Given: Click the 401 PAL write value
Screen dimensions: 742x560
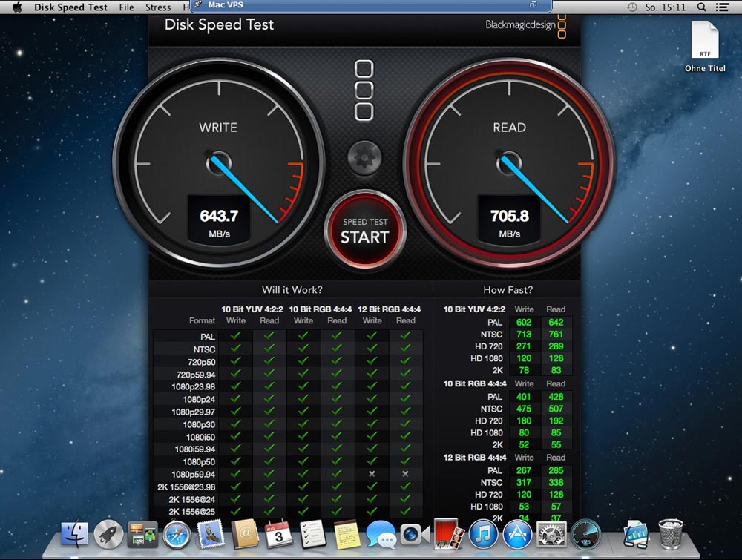Looking at the screenshot, I should [524, 397].
